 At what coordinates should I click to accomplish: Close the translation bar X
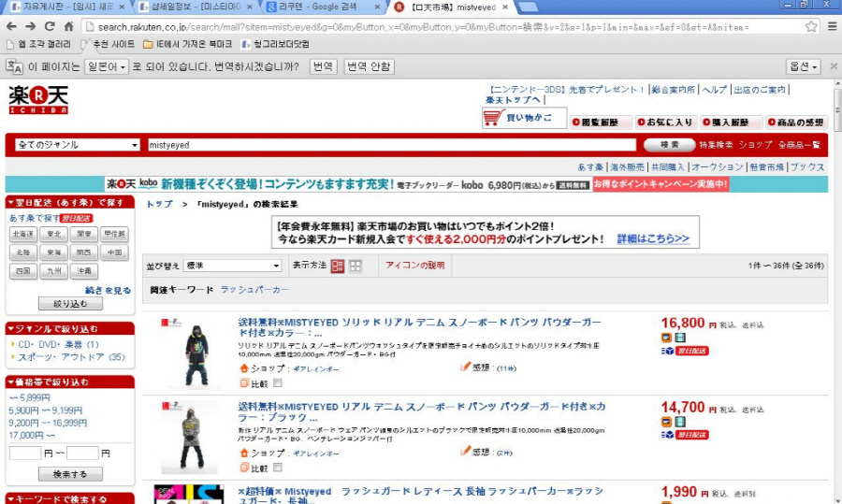[x=834, y=66]
